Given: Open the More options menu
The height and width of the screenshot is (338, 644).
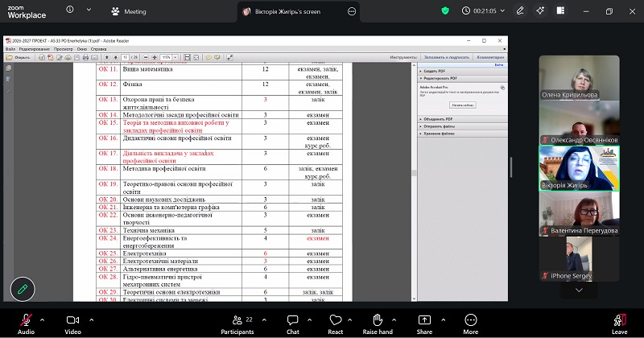Looking at the screenshot, I should coord(471,321).
